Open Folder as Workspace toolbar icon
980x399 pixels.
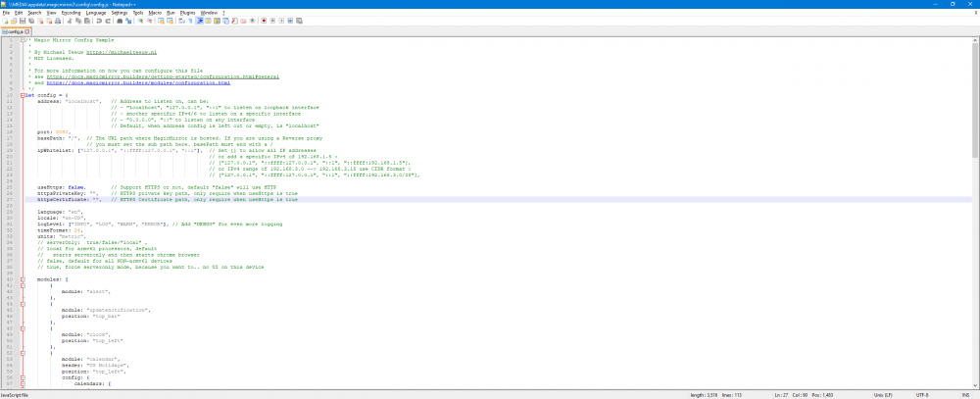243,21
